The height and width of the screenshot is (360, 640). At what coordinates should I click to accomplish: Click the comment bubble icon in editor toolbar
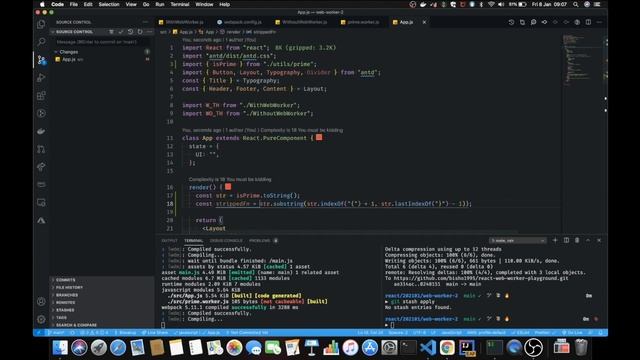[x=533, y=22]
